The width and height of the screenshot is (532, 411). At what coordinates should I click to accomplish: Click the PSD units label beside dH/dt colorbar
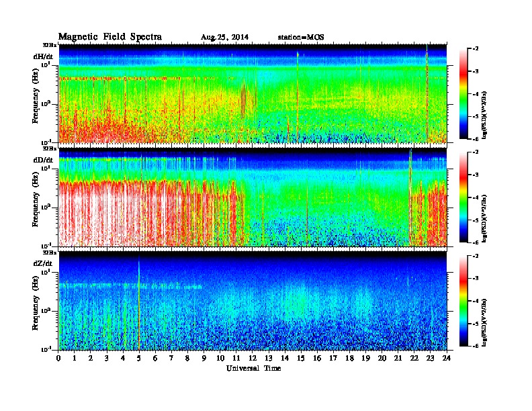click(485, 115)
